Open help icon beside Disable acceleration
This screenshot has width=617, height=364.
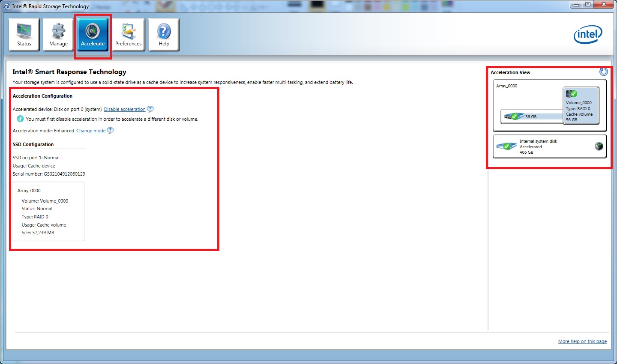pos(150,109)
